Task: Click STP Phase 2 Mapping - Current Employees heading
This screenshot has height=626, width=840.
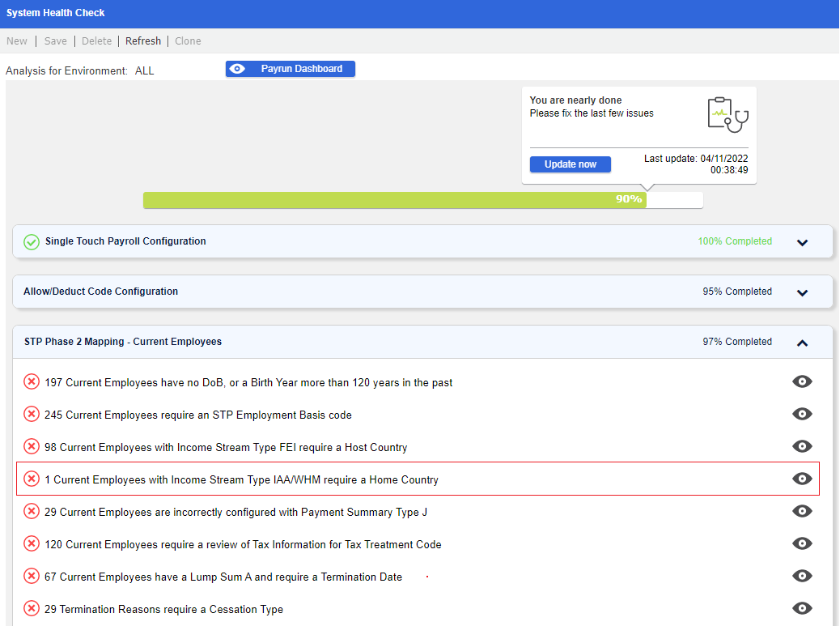Action: (123, 342)
